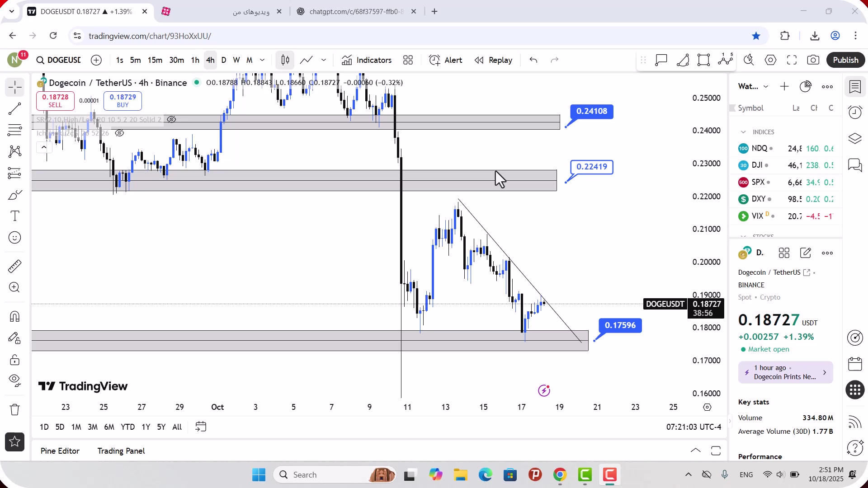The height and width of the screenshot is (488, 868).
Task: Open quick search magnifier
Action: point(749,60)
